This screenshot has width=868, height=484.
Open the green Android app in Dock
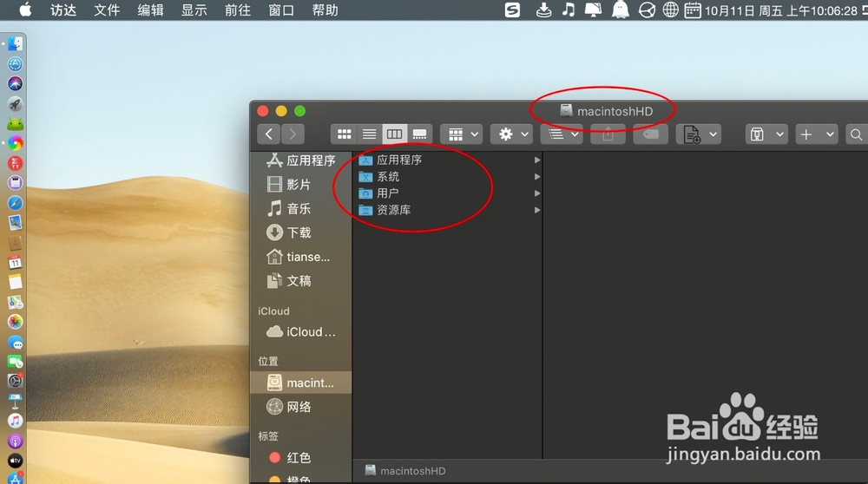[x=15, y=123]
